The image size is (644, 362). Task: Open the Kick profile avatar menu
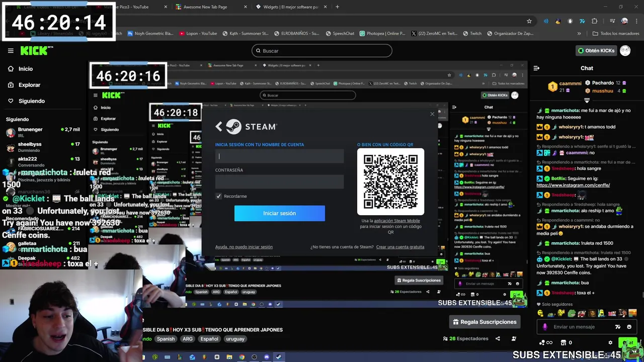pos(625,50)
